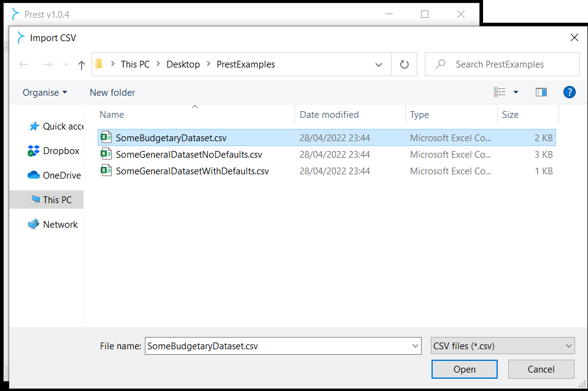Click the Search PrestExamples field
The width and height of the screenshot is (588, 391).
[x=502, y=64]
